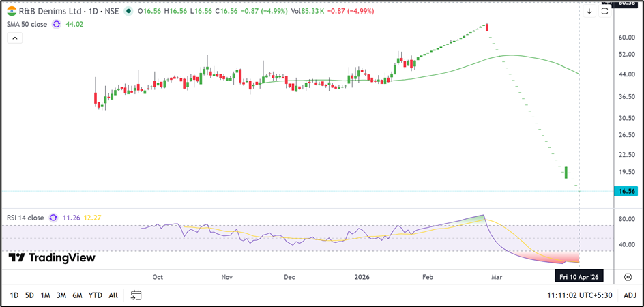Click the SMA 50 close indicator label
This screenshot has width=644, height=307.
(x=26, y=25)
